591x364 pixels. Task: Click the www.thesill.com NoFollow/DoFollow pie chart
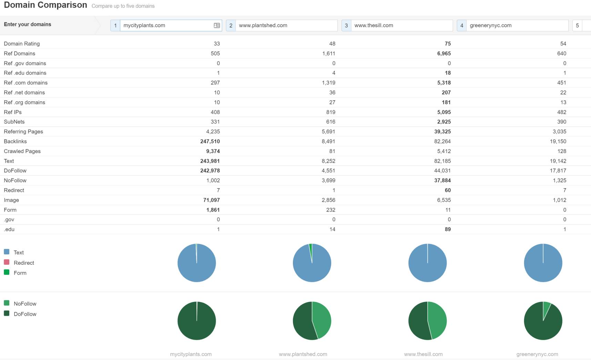428,321
